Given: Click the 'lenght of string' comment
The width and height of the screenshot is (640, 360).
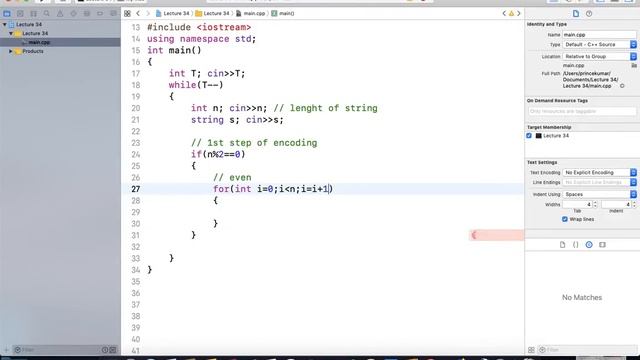Looking at the screenshot, I should click(325, 108).
